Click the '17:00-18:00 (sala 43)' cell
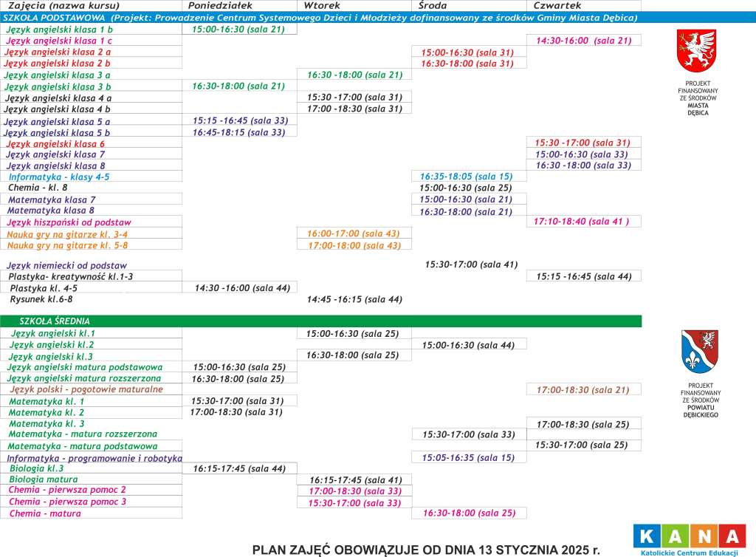Screen dimensions: 756x557 (354, 245)
